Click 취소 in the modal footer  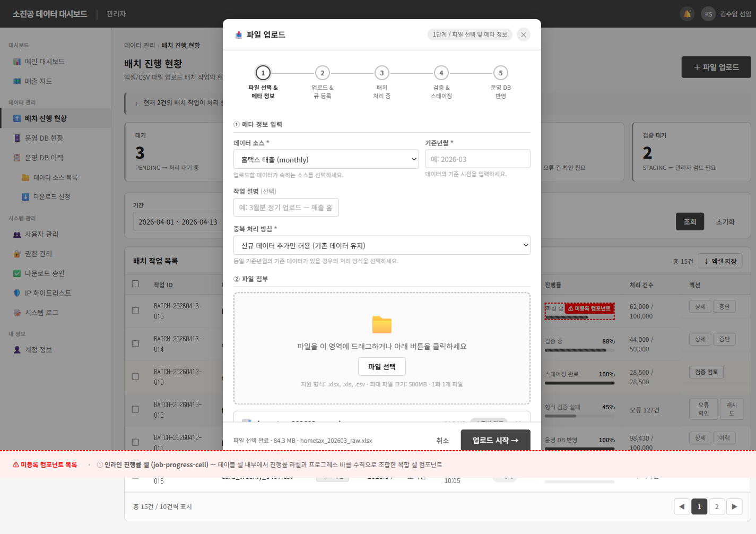(442, 441)
